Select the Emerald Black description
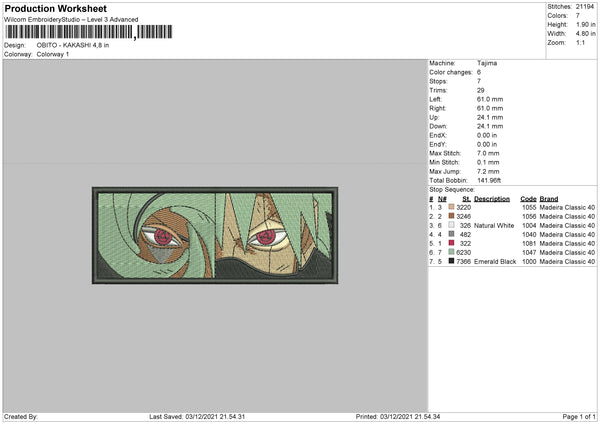Image resolution: width=600 pixels, height=424 pixels. 495,262
